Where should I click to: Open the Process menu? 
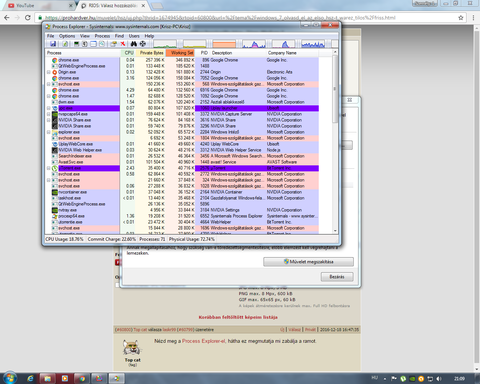pos(102,36)
